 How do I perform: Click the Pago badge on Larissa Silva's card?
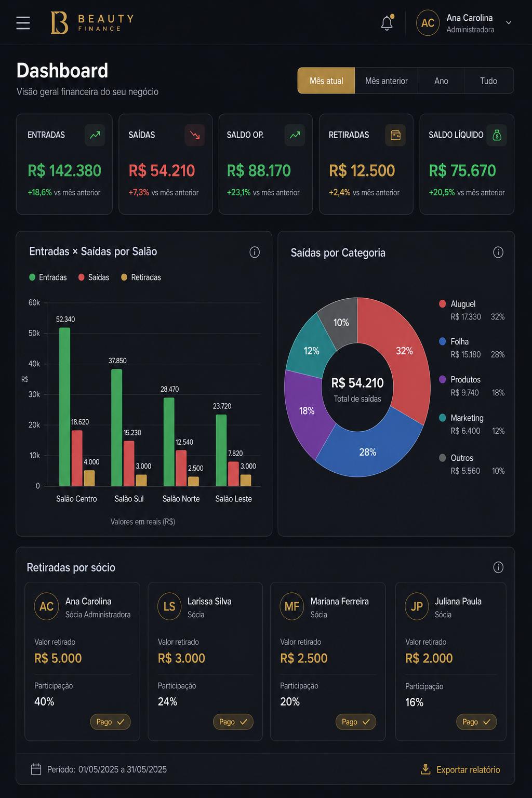(x=233, y=722)
